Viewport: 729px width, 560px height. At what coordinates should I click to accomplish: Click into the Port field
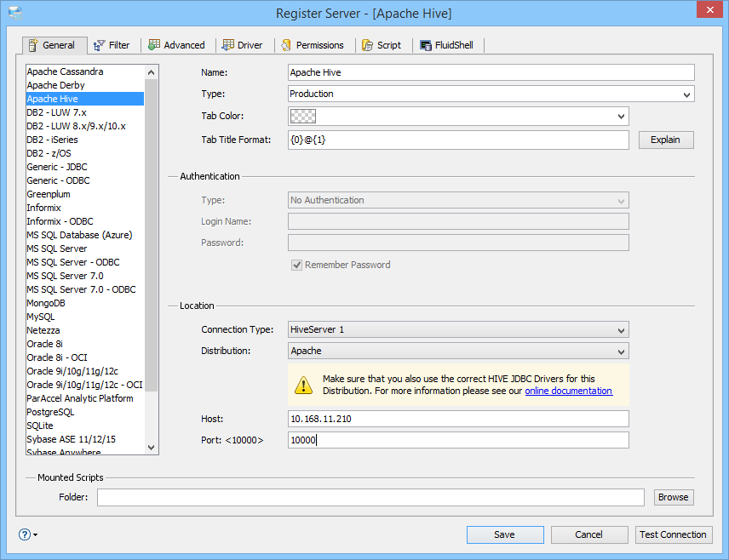pos(458,440)
